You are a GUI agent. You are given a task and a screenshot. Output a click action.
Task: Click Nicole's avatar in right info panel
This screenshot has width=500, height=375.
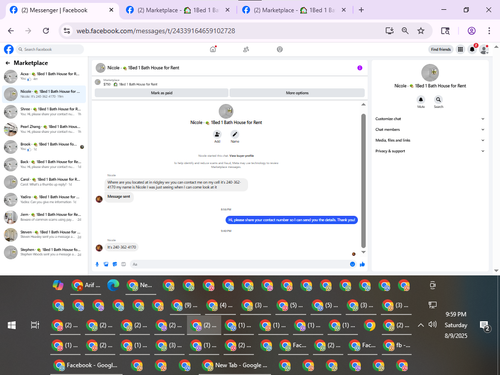pyautogui.click(x=430, y=73)
